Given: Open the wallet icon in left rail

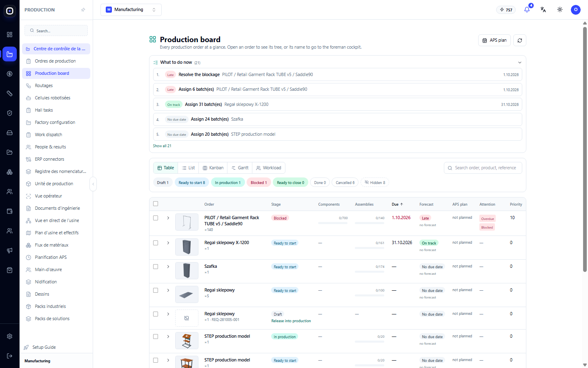Looking at the screenshot, I should 10,211.
